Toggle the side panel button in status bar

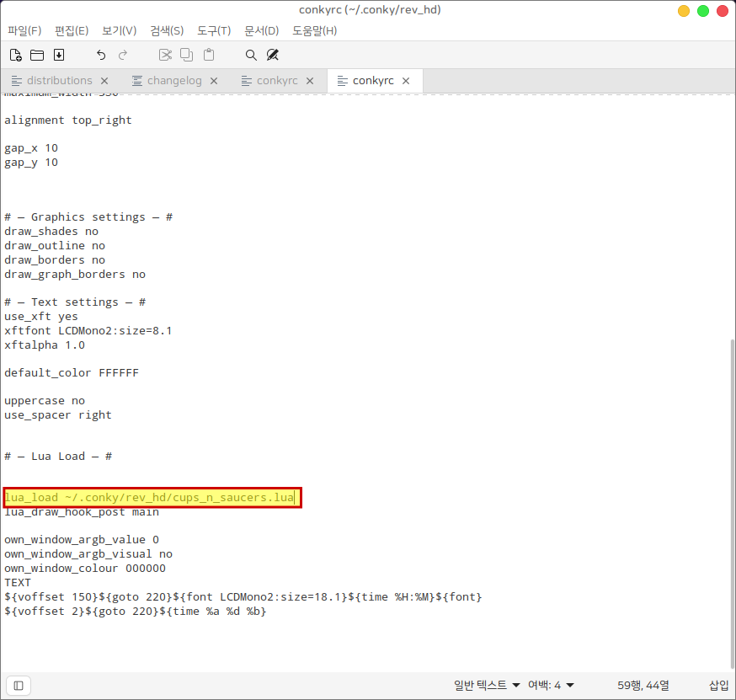pos(19,686)
